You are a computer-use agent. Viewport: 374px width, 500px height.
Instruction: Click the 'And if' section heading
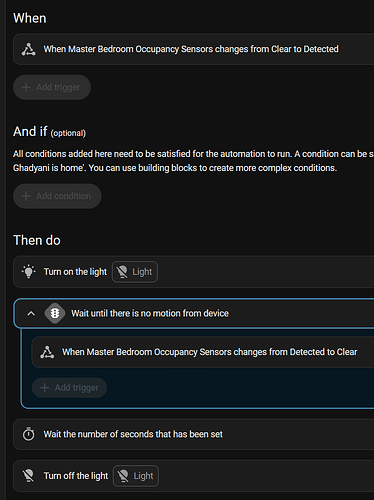[30, 131]
